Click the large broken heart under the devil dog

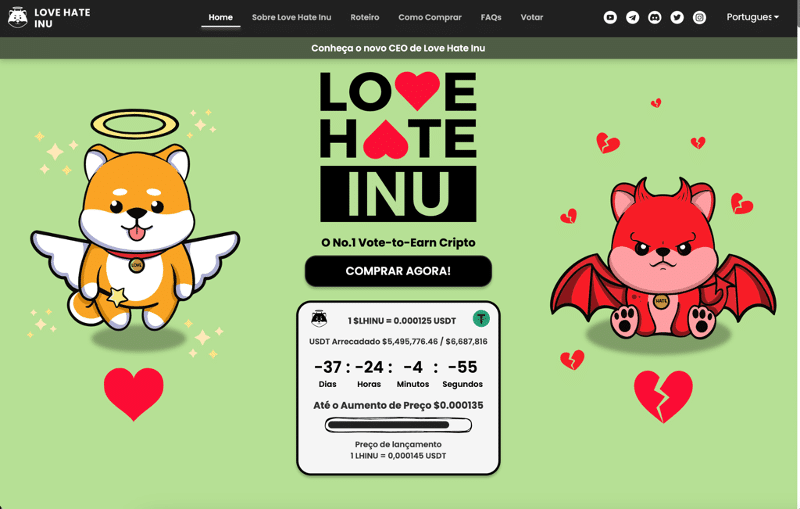(x=663, y=397)
